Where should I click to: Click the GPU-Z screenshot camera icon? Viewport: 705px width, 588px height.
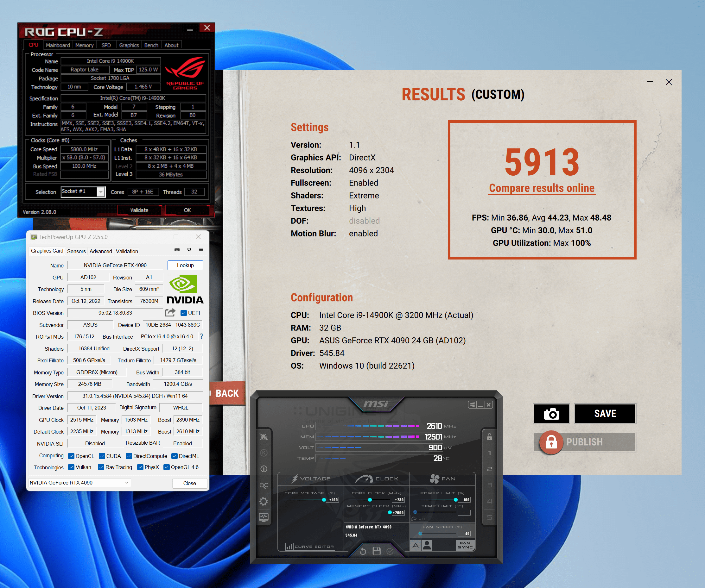click(x=177, y=250)
